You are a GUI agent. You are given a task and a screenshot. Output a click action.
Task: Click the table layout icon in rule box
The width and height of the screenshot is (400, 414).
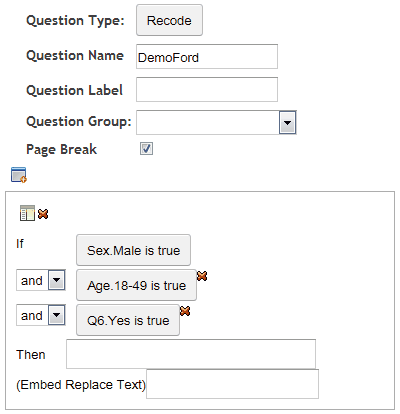[27, 213]
